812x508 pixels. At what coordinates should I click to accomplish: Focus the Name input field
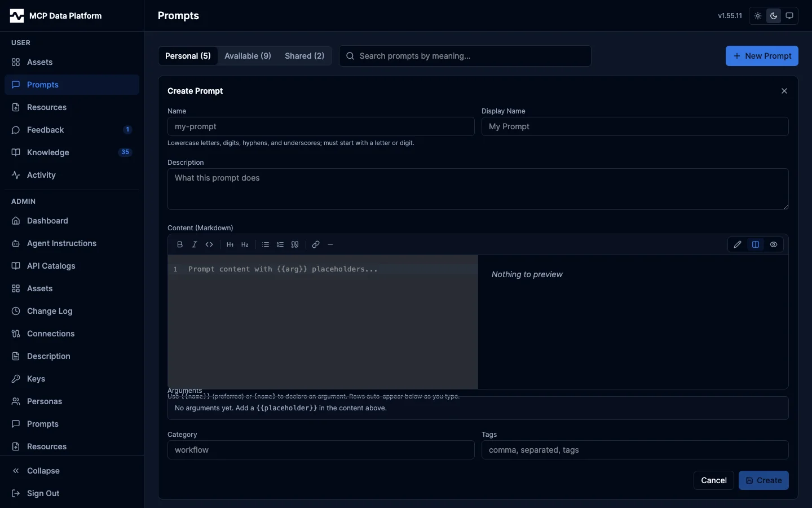(x=321, y=126)
